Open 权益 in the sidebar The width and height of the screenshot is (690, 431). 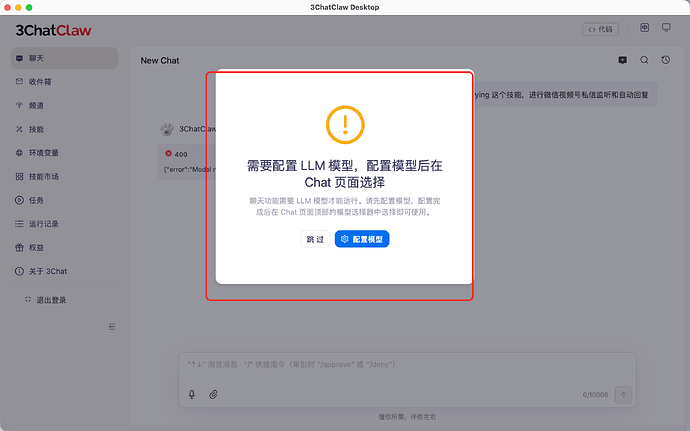tap(64, 248)
